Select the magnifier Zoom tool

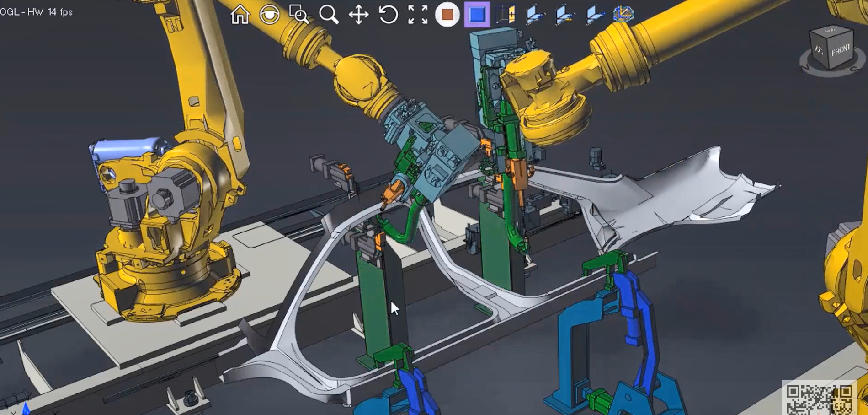[329, 15]
